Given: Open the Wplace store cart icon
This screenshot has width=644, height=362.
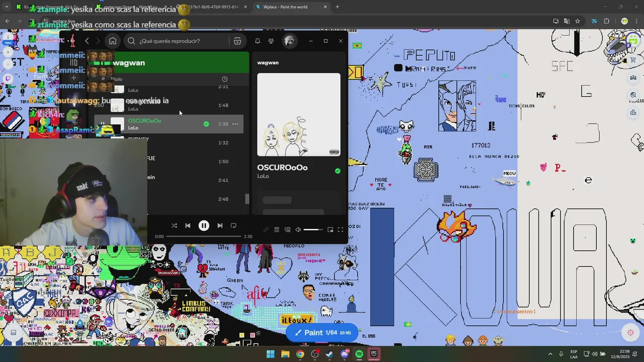Looking at the screenshot, I should coord(633,60).
